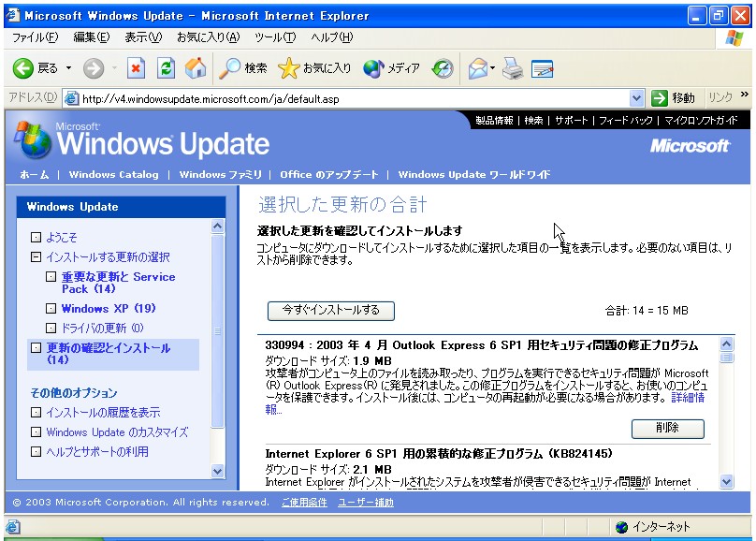
Task: Refresh the page using the green arrows icon
Action: pos(166,68)
